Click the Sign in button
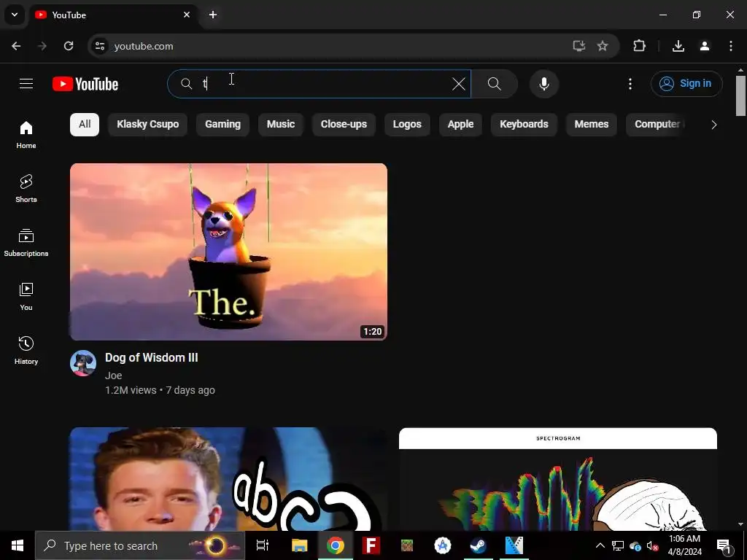This screenshot has width=747, height=560. (686, 84)
